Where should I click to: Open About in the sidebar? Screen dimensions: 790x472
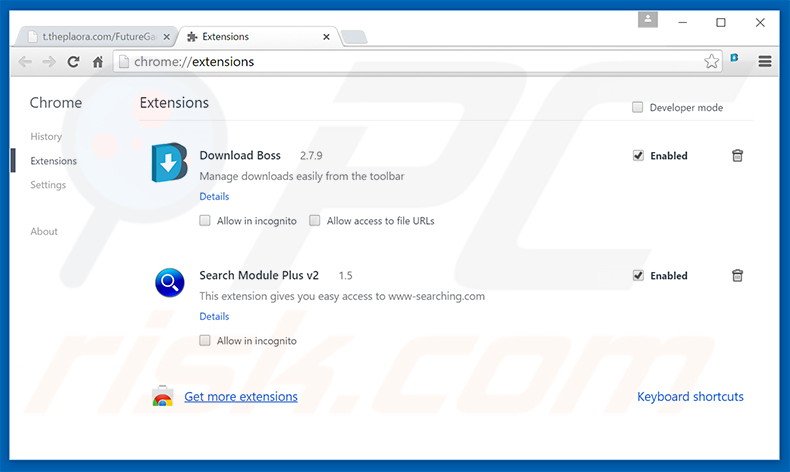[44, 232]
